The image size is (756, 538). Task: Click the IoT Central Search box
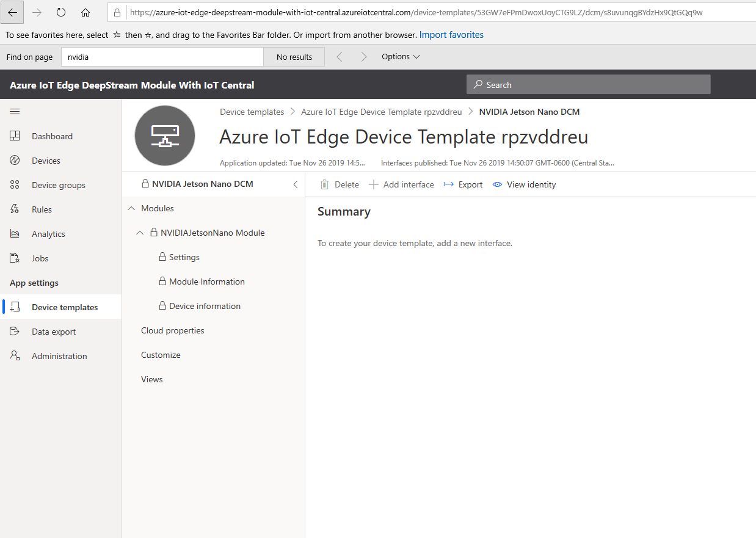click(589, 84)
